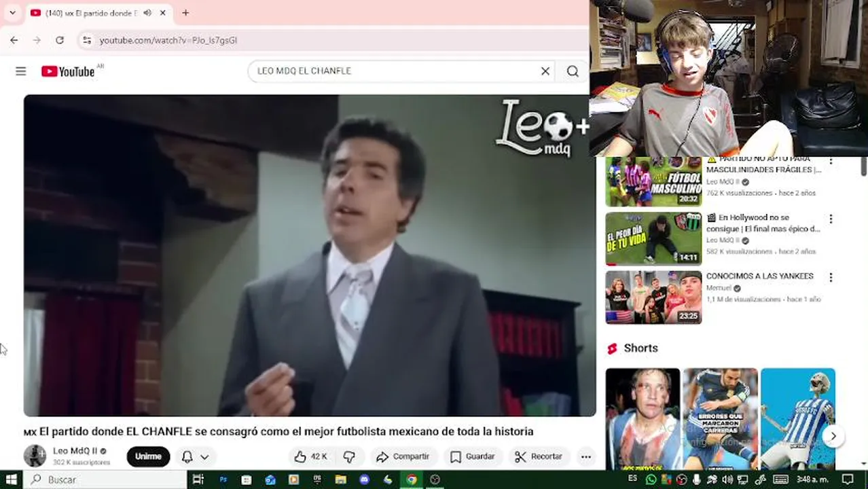The image size is (868, 489).
Task: Click the magnifier search button
Action: pyautogui.click(x=573, y=71)
